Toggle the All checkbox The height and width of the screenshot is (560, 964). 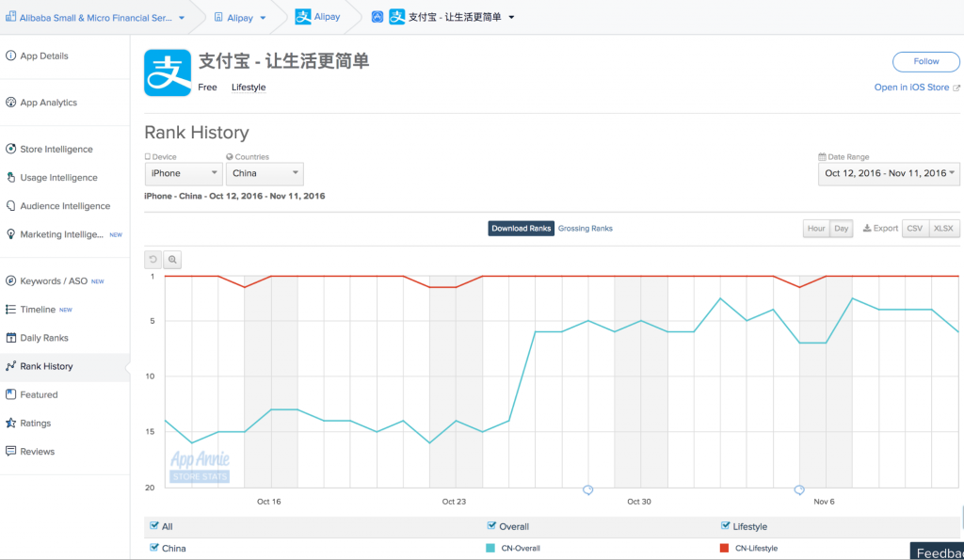(153, 525)
